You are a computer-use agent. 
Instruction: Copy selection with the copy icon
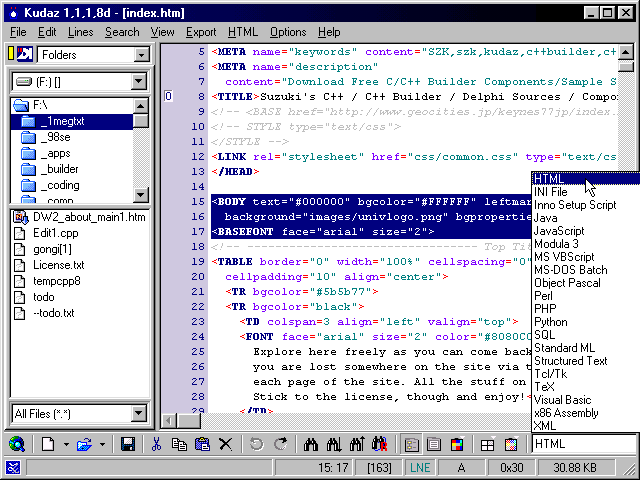pos(179,444)
